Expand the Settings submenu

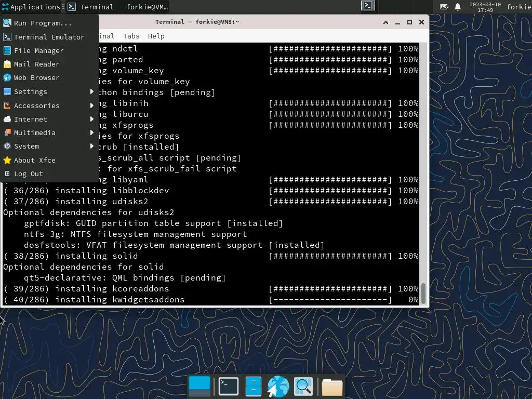(49, 91)
